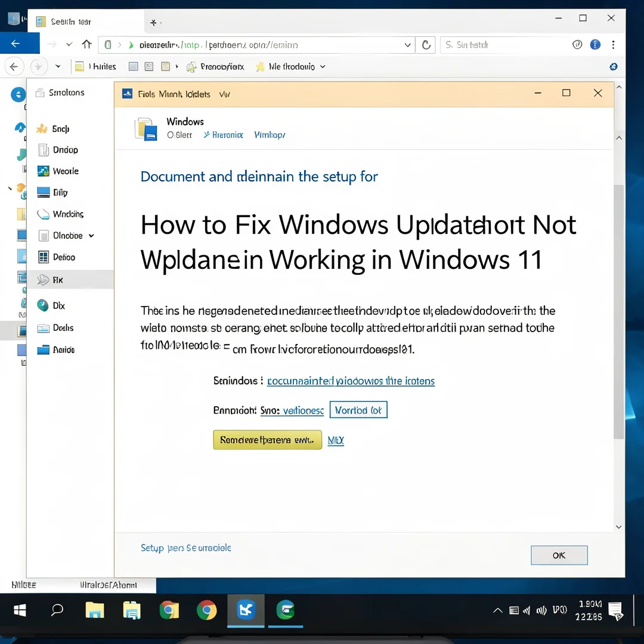Click the refresh button beside address bar
644x644 pixels.
[426, 45]
